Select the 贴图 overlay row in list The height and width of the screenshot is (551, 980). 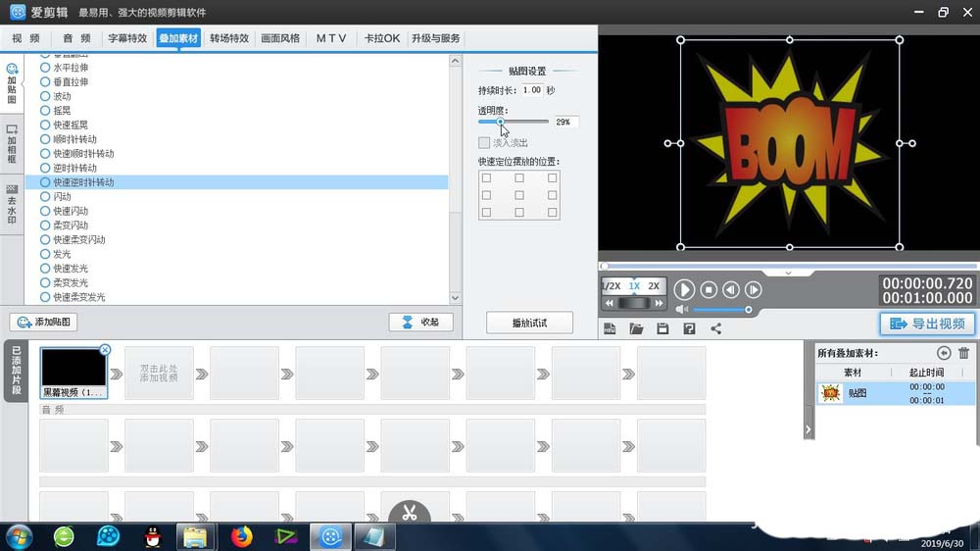(x=897, y=393)
